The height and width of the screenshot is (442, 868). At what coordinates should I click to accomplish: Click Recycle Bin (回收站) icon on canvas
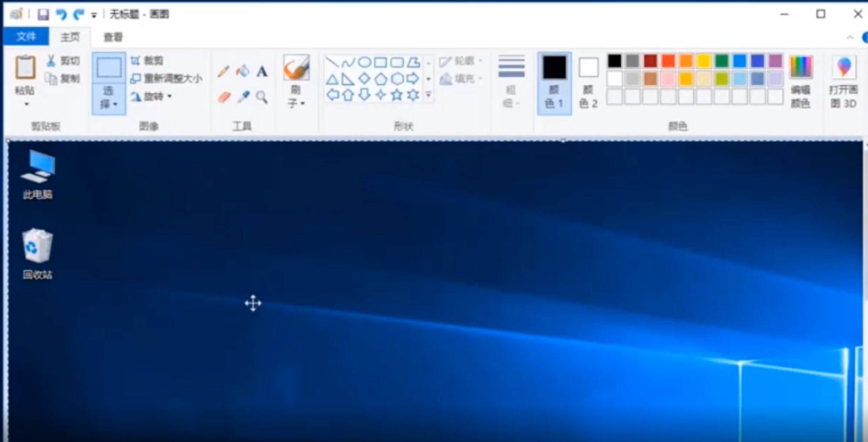point(38,254)
